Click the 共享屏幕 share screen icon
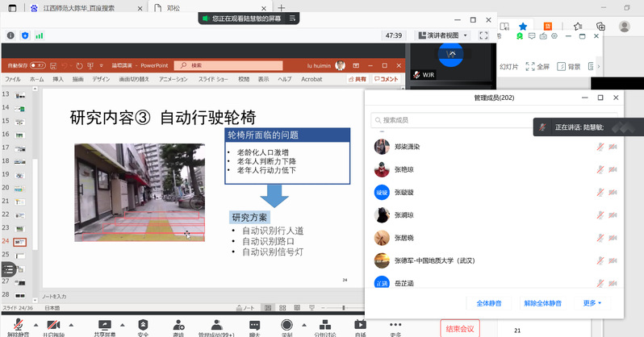The width and height of the screenshot is (644, 337). (106, 324)
